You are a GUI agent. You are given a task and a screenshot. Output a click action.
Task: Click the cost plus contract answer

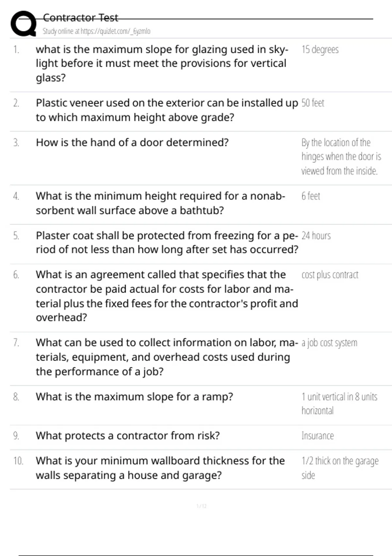click(x=330, y=275)
